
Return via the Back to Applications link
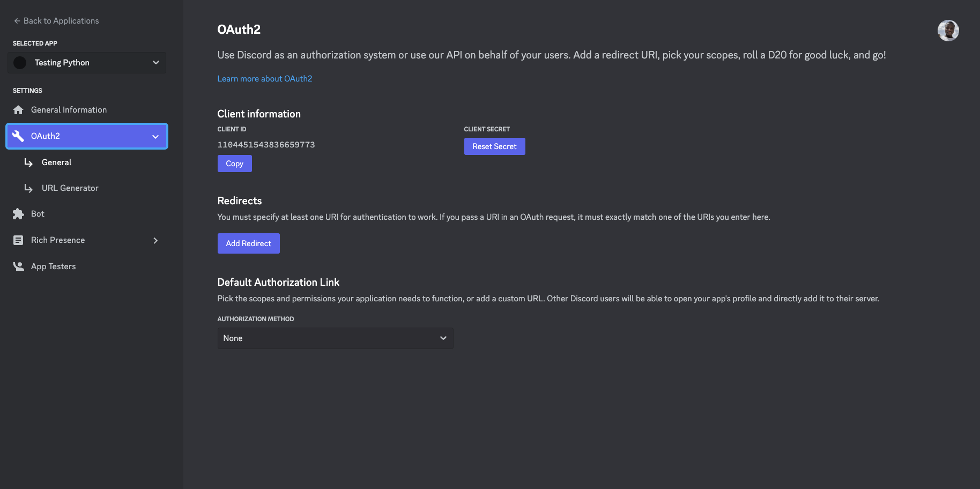(61, 20)
